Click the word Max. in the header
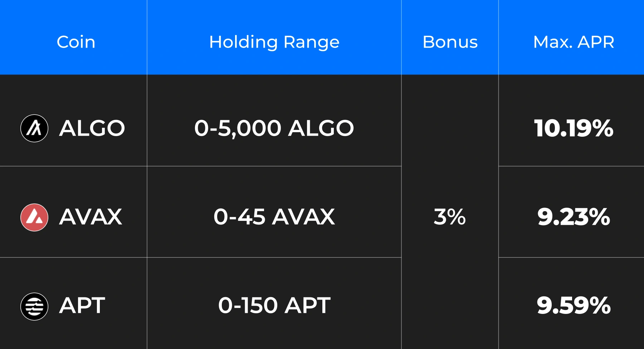Viewport: 644px width, 349px height. click(553, 42)
